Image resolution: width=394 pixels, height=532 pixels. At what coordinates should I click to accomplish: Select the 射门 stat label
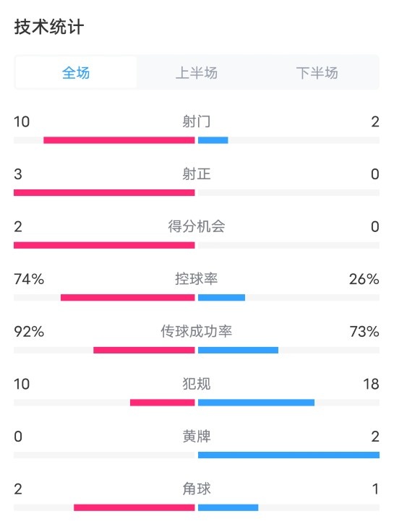click(x=197, y=121)
